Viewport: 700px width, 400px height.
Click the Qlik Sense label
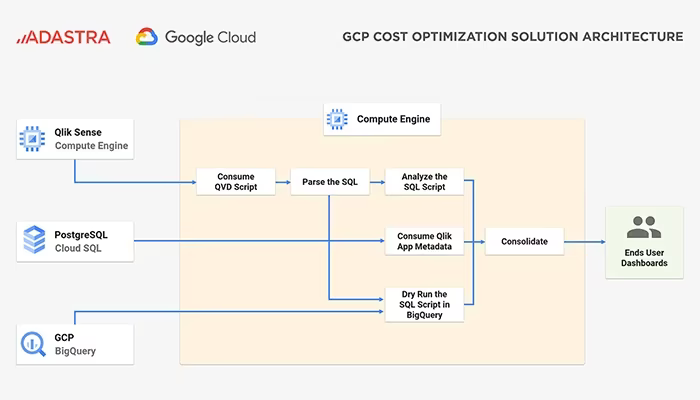click(x=78, y=132)
